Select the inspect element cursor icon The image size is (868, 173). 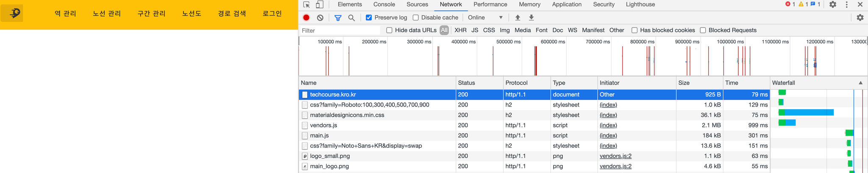[x=307, y=5]
